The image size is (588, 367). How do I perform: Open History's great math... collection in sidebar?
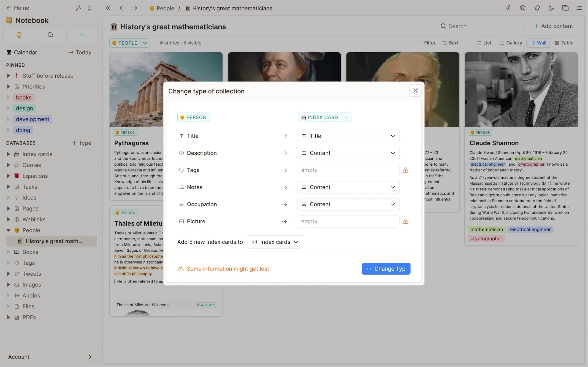52,241
